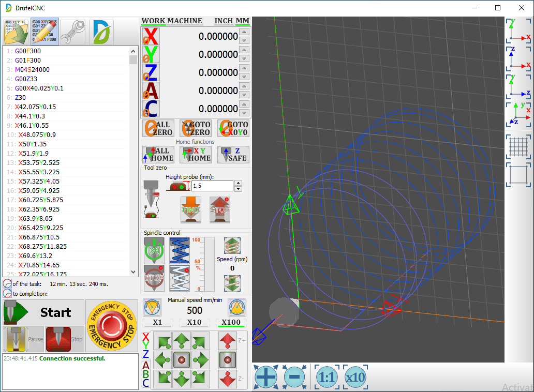Increase spindle speed arrow
The image size is (534, 392).
click(x=232, y=245)
